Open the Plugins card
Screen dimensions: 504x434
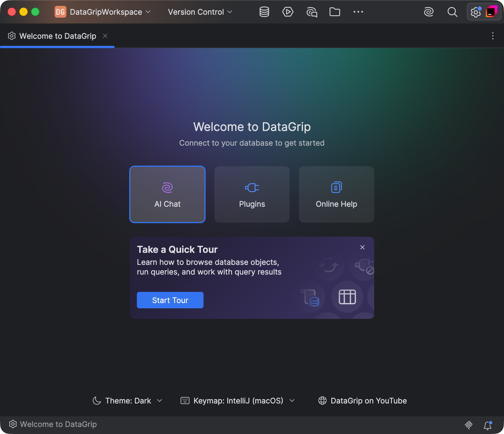point(252,194)
